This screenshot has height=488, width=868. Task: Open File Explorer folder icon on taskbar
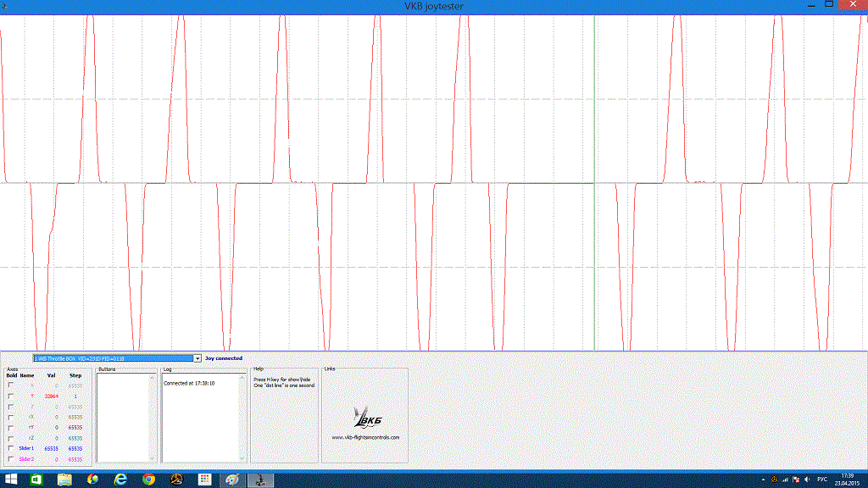pyautogui.click(x=64, y=480)
